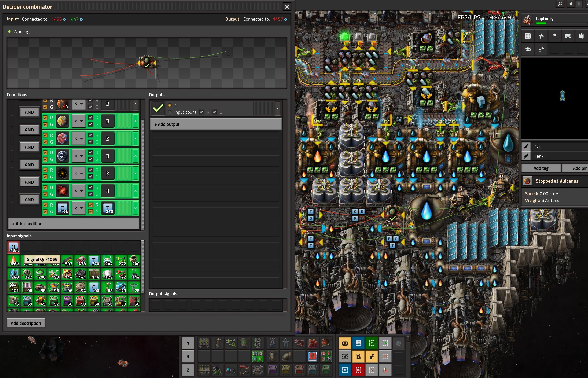Open comparator dropdown in signal Q row
This screenshot has height=378, width=588.
tap(79, 208)
